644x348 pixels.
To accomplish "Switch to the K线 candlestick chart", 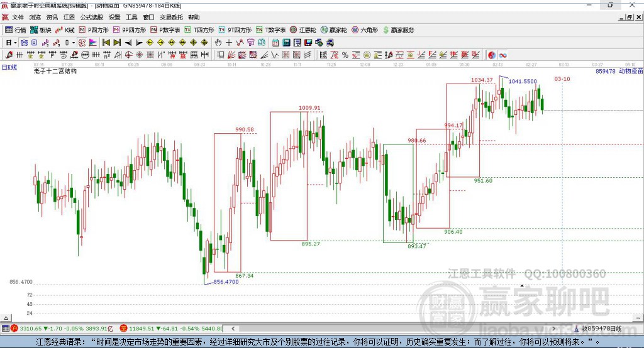I will (x=65, y=30).
